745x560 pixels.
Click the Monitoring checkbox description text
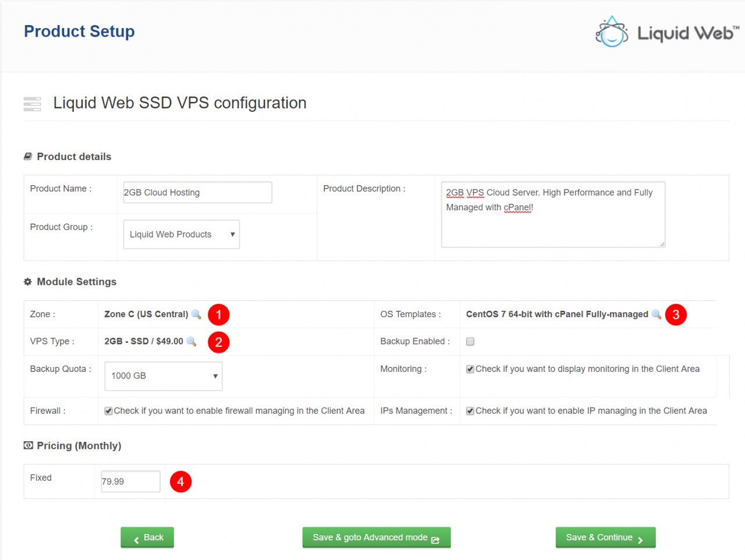click(x=588, y=369)
